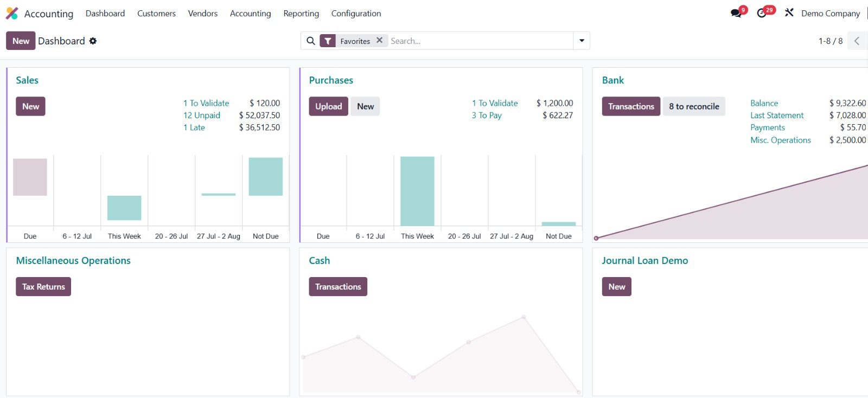Open the Reporting menu
This screenshot has height=398, width=868.
click(x=301, y=14)
